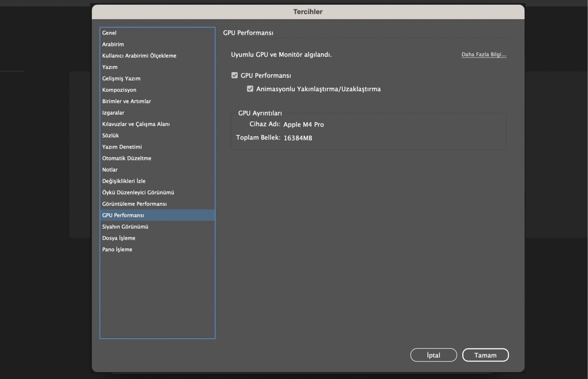Viewport: 588px width, 379px height.
Task: Select Görüntüleme Performansı category
Action: click(134, 204)
